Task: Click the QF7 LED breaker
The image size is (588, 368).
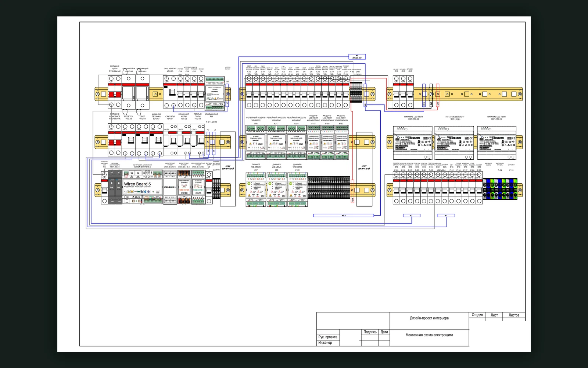Action: click(x=396, y=92)
